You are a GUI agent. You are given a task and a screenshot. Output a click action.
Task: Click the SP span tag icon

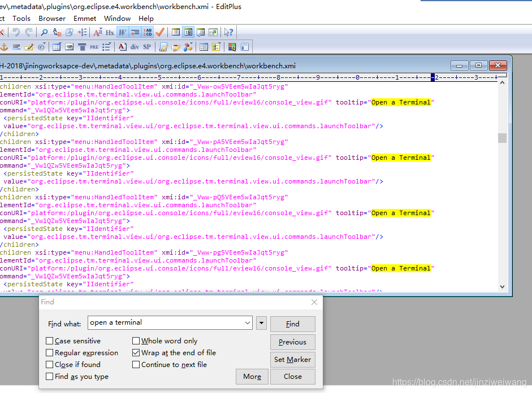(147, 47)
